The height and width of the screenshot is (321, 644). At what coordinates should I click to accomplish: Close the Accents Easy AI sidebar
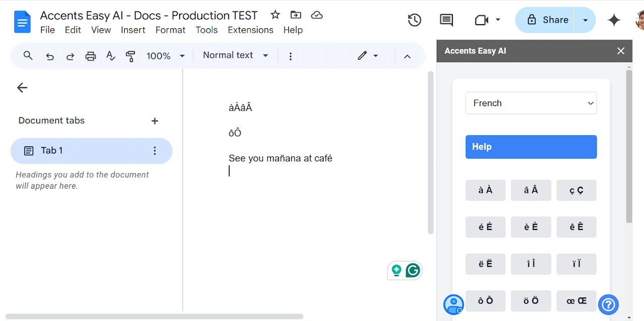coord(621,51)
